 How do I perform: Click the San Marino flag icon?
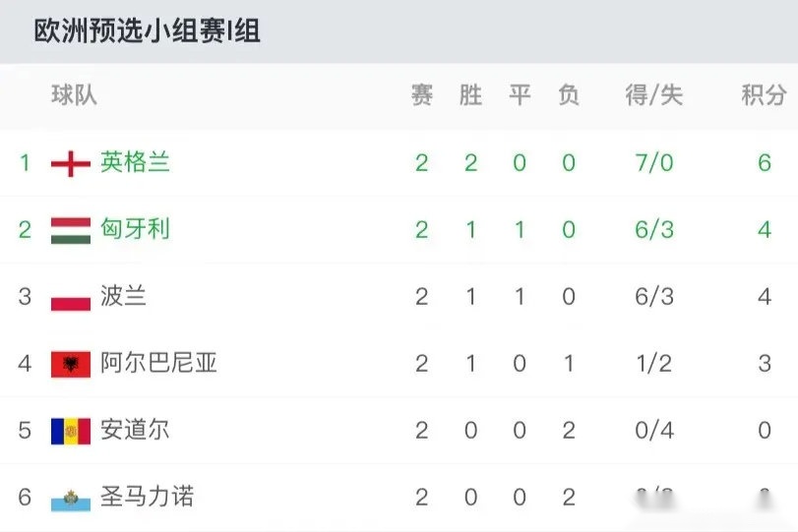tap(71, 498)
